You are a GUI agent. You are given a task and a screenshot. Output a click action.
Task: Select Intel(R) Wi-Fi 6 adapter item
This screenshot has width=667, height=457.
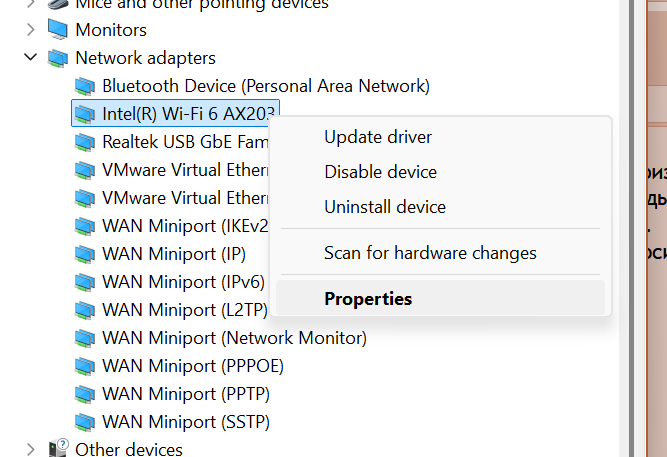175,114
